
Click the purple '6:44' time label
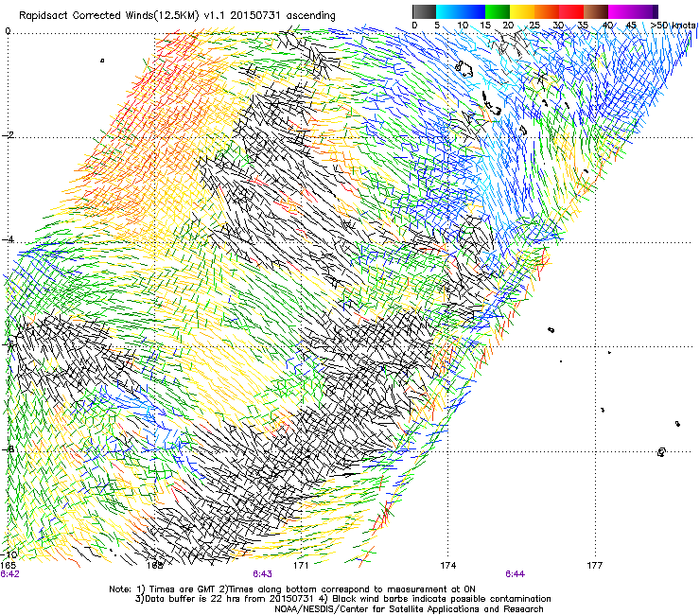(x=515, y=574)
